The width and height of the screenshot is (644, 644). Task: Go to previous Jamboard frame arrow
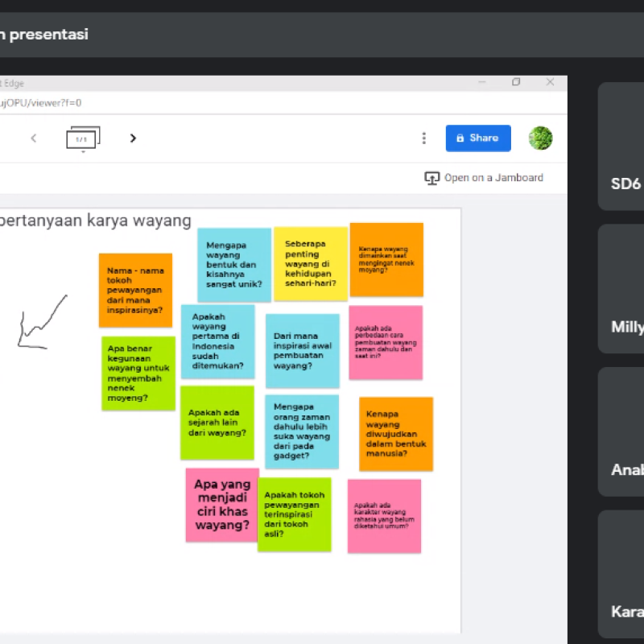34,138
